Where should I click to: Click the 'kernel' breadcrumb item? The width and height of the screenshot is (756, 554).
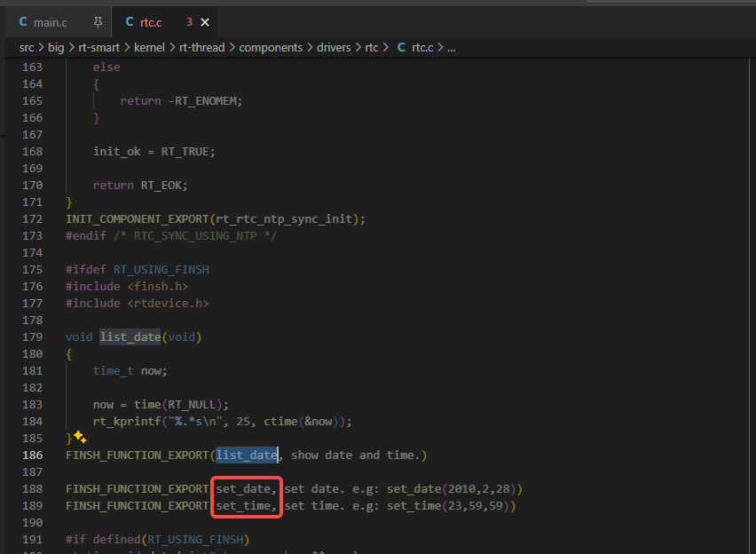pyautogui.click(x=149, y=47)
